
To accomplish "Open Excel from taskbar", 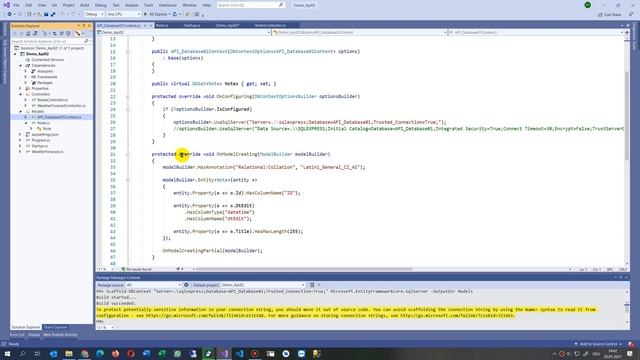I will 162,354.
